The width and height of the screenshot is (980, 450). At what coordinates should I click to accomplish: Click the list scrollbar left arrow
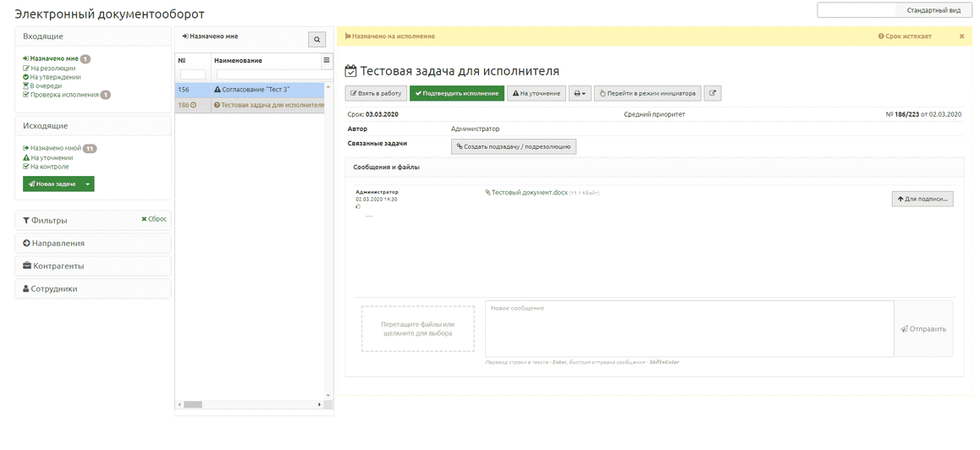[x=179, y=404]
